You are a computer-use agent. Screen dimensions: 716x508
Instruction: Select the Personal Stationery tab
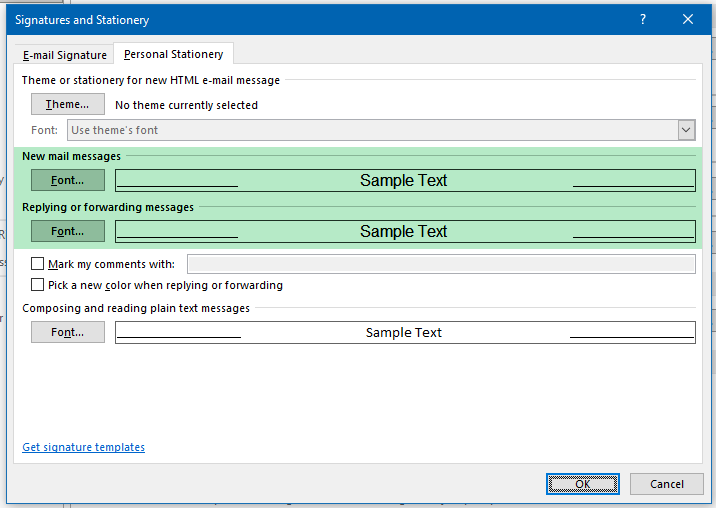coord(174,54)
